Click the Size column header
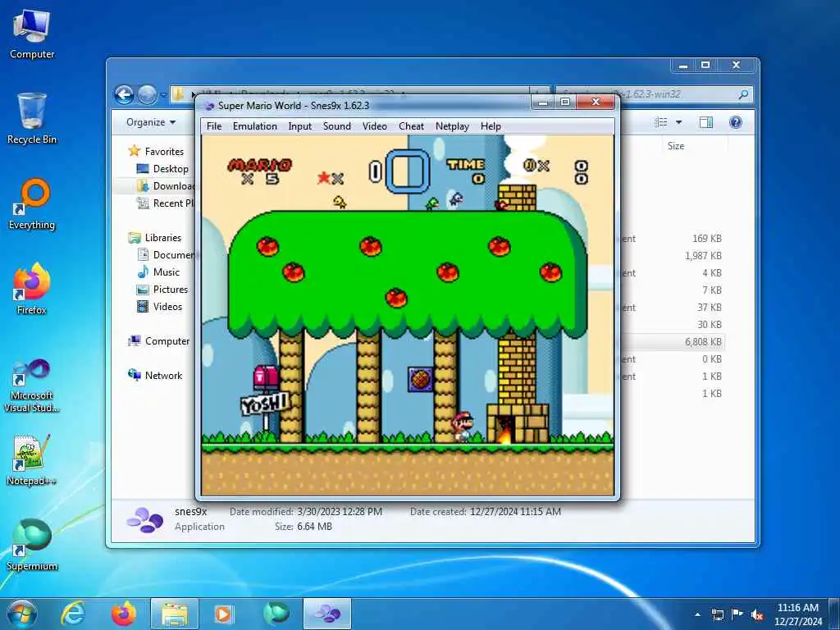The height and width of the screenshot is (630, 840). click(x=676, y=146)
